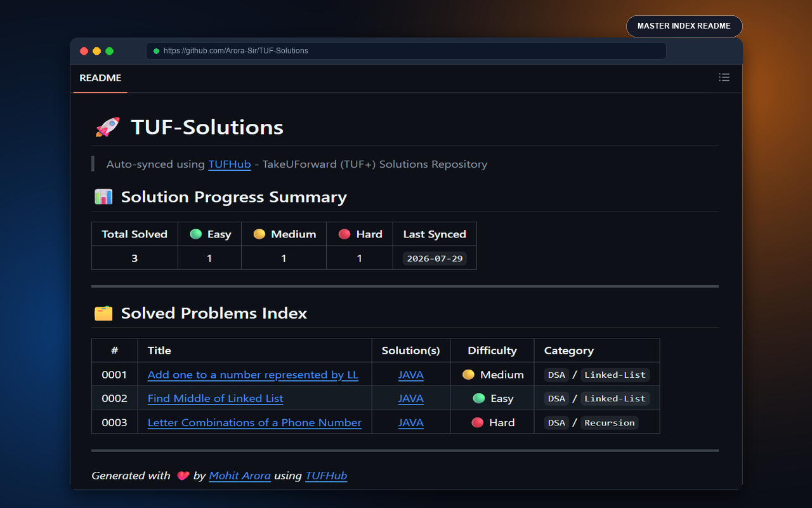Click the rocket emoji beside TUF-Solutions
Screen dimensions: 812x508
pyautogui.click(x=107, y=127)
